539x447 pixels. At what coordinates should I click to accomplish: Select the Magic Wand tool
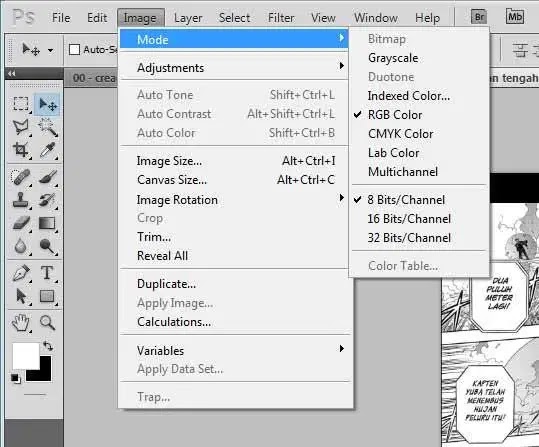(47, 127)
